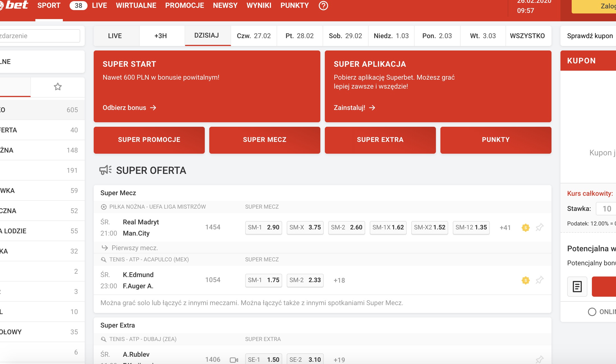Bet SM-2 2.60 on Man.City

point(347,227)
